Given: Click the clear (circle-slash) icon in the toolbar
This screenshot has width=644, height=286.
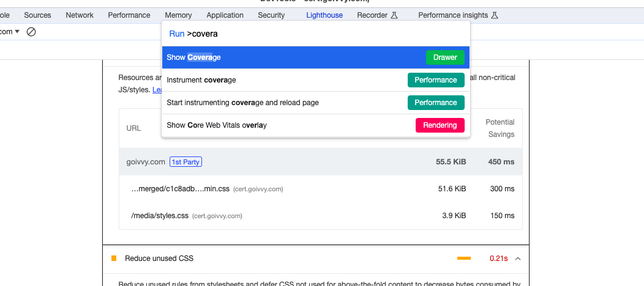Looking at the screenshot, I should coord(31,32).
